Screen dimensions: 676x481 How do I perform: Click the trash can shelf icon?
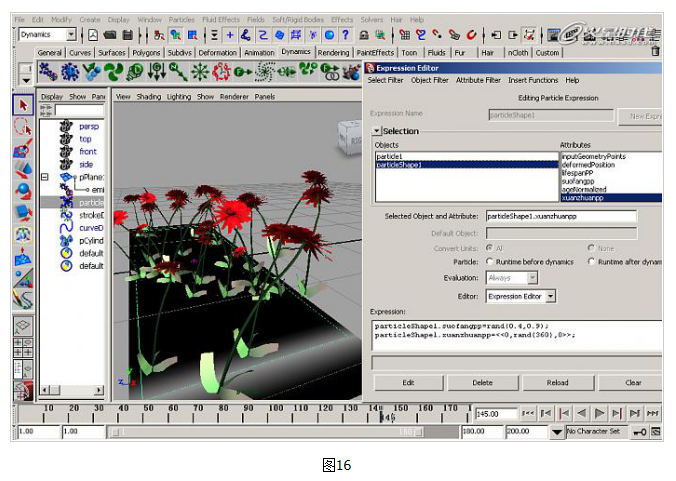655,51
